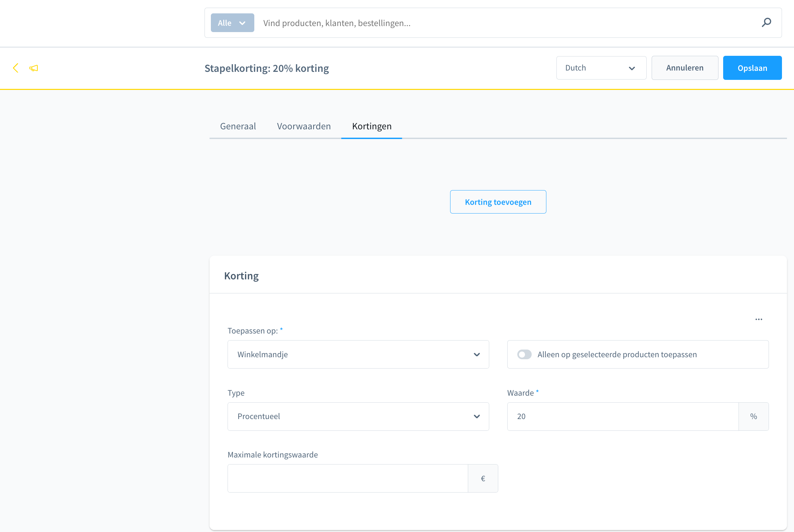Click the Opslaan button

pyautogui.click(x=752, y=68)
